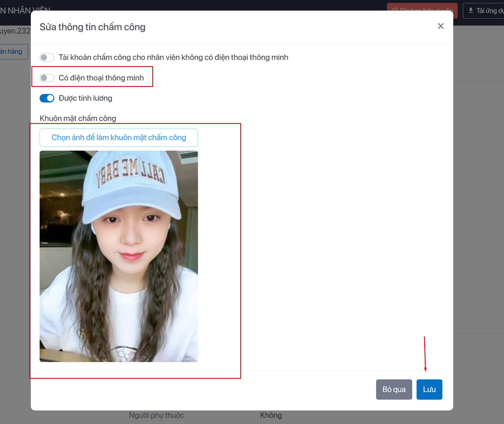Viewport: 504px width, 424px height.
Task: Click the Khuôn mặt chấm công section heading
Action: (78, 118)
